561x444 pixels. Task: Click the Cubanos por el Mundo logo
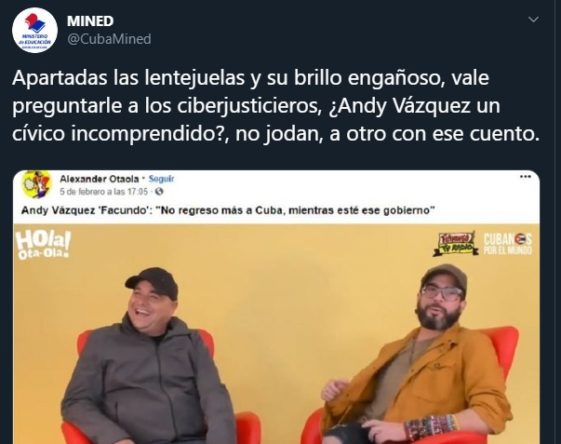click(x=507, y=244)
